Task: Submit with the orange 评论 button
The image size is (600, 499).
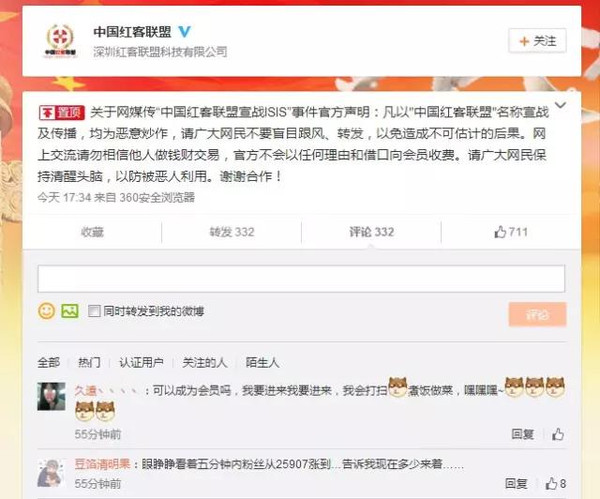Action: point(537,315)
